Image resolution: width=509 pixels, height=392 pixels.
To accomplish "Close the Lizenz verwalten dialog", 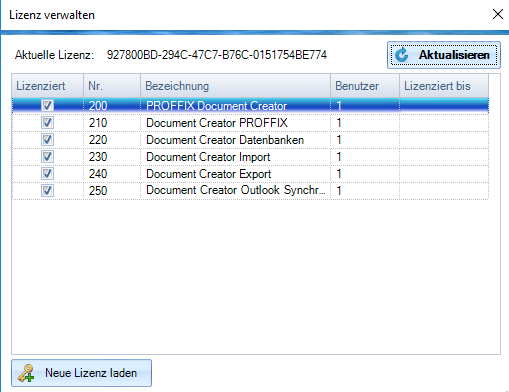I will click(498, 14).
